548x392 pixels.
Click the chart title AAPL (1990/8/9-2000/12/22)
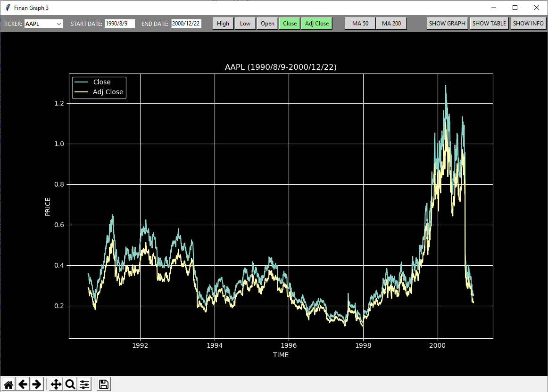pos(281,67)
